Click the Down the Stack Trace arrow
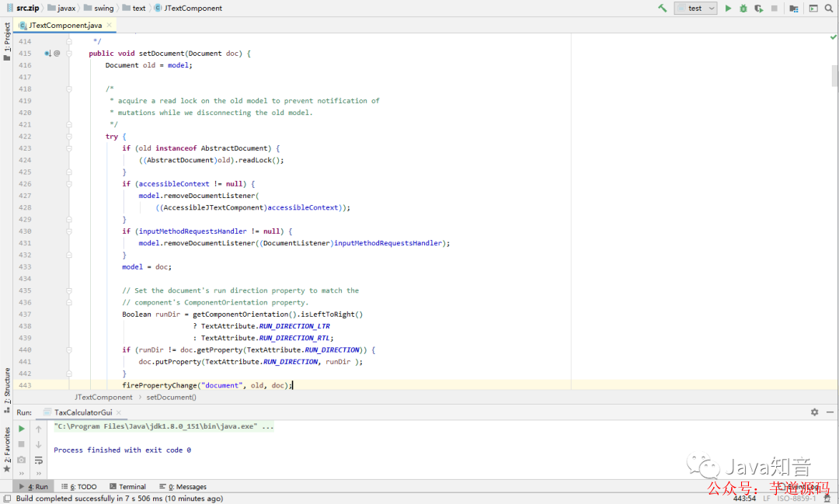Image resolution: width=839 pixels, height=504 pixels. [x=39, y=444]
